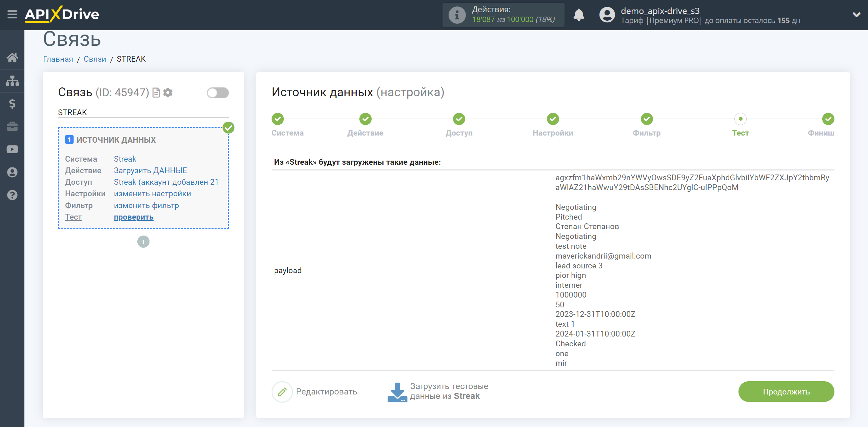This screenshot has width=868, height=427.
Task: Select the test note value
Action: click(x=571, y=246)
